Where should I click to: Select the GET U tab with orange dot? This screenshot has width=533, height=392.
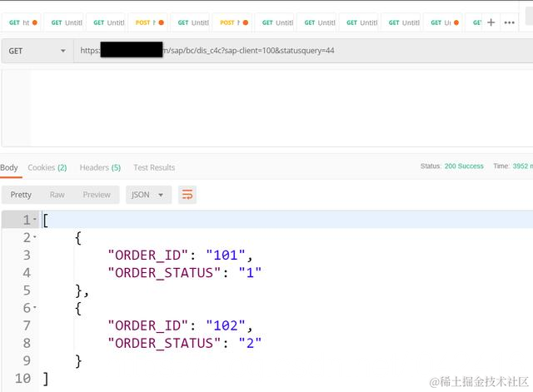(443, 22)
